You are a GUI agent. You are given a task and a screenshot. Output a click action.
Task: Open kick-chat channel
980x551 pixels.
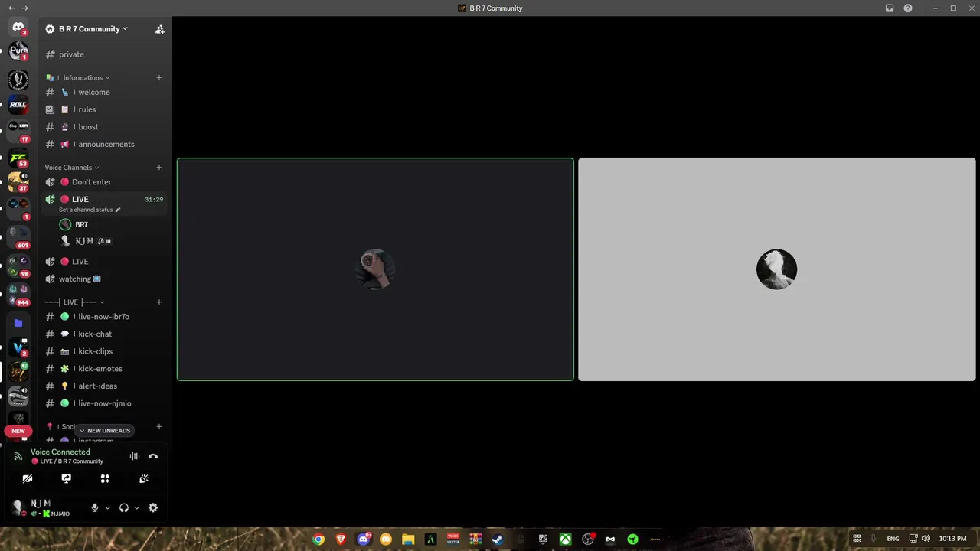105,334
